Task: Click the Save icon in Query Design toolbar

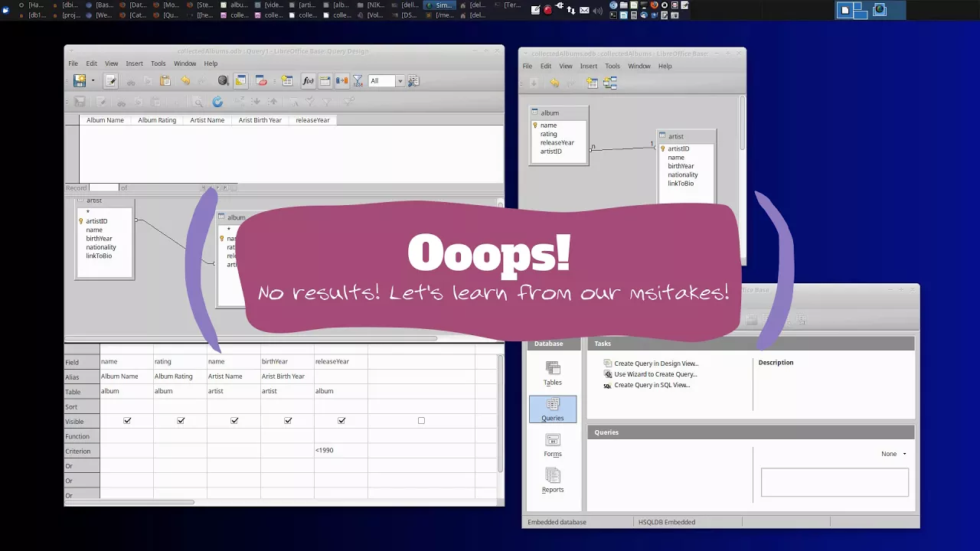Action: (x=79, y=80)
